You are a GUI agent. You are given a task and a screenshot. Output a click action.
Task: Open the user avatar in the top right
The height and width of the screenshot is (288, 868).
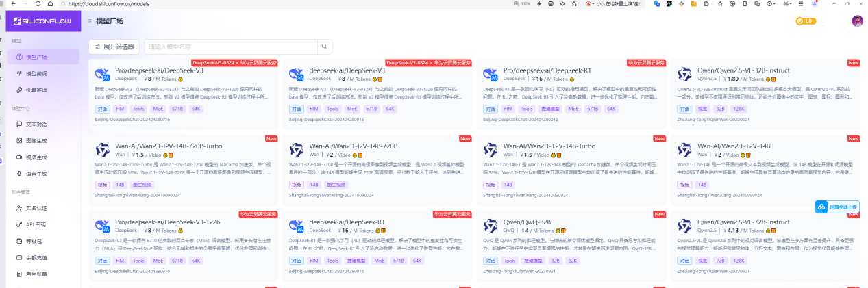click(857, 21)
